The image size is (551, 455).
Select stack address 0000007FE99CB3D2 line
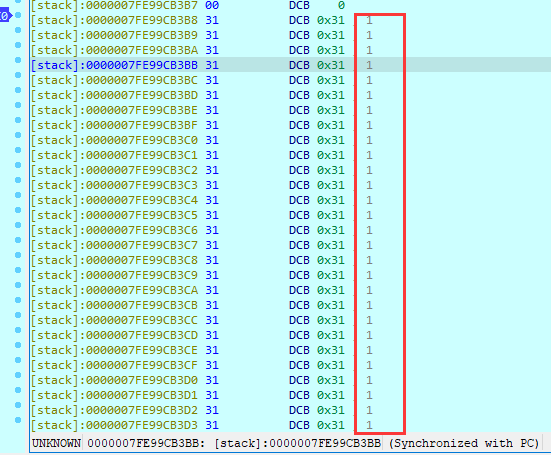pyautogui.click(x=114, y=410)
